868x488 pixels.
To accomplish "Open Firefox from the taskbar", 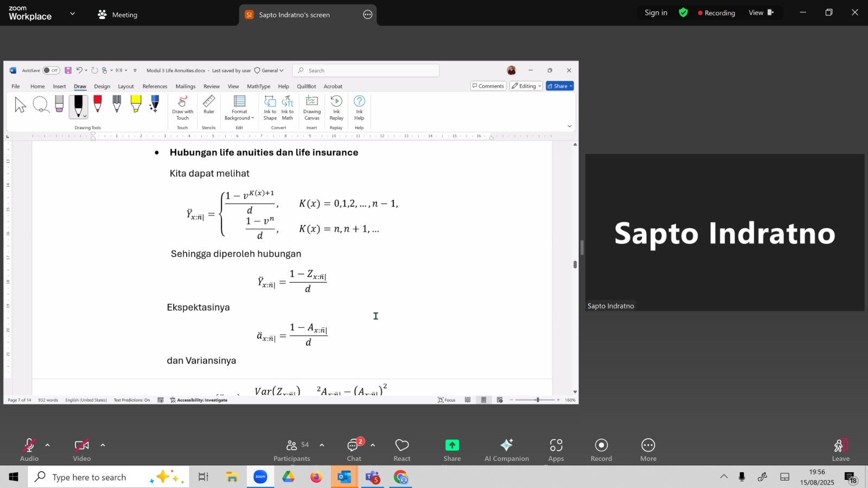I will tap(316, 477).
